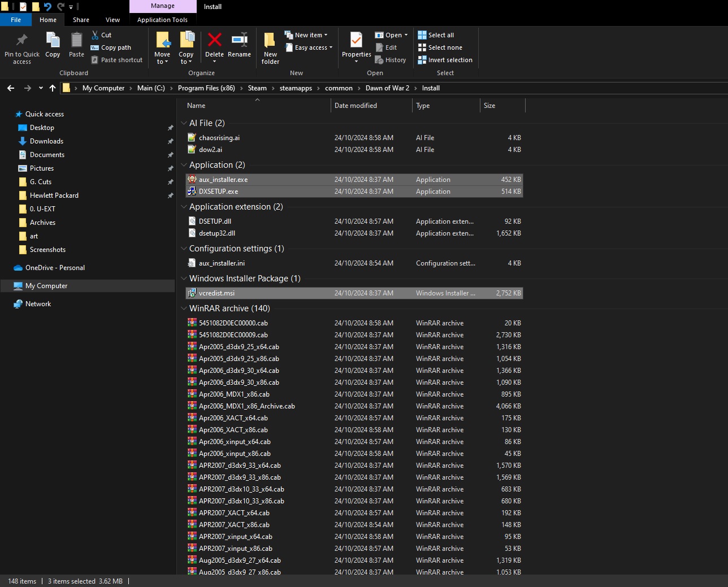This screenshot has width=728, height=587.
Task: Create a New folder from the ribbon
Action: pos(270,47)
